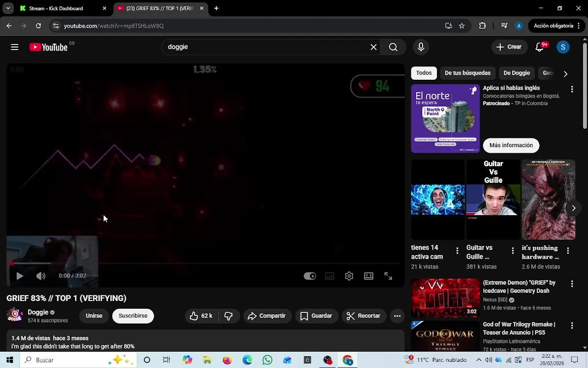Open the media control music icon
Screen dimensions: 588x368
tap(504, 26)
